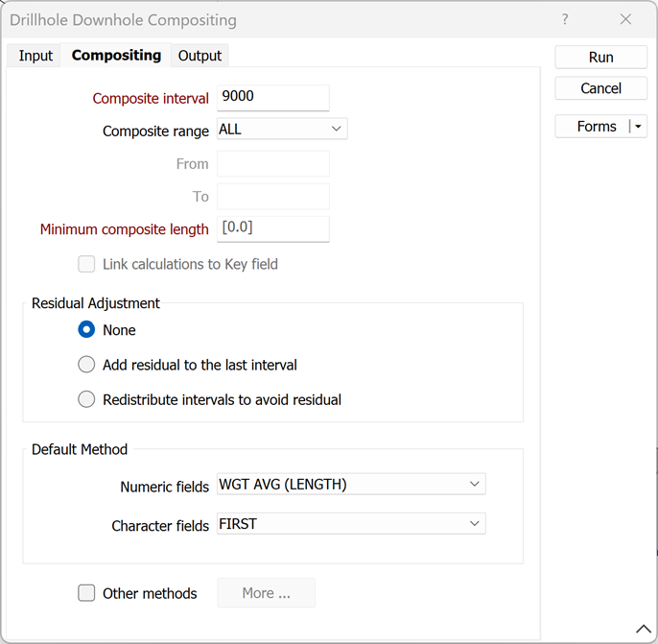This screenshot has width=658, height=644.
Task: Select Redistribute intervals to avoid residual
Action: tap(87, 399)
